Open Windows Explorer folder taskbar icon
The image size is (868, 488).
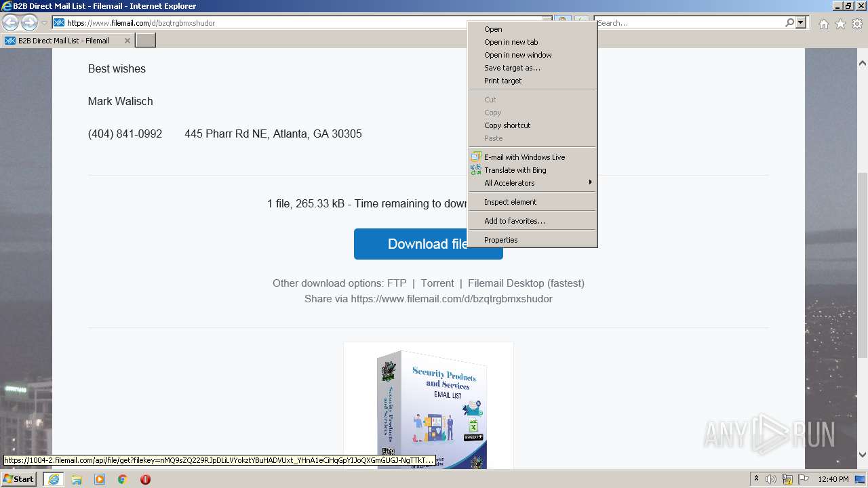coord(77,479)
